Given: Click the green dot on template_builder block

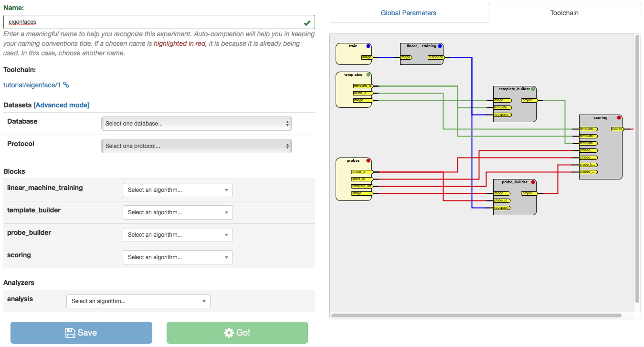Looking at the screenshot, I should click(x=533, y=89).
